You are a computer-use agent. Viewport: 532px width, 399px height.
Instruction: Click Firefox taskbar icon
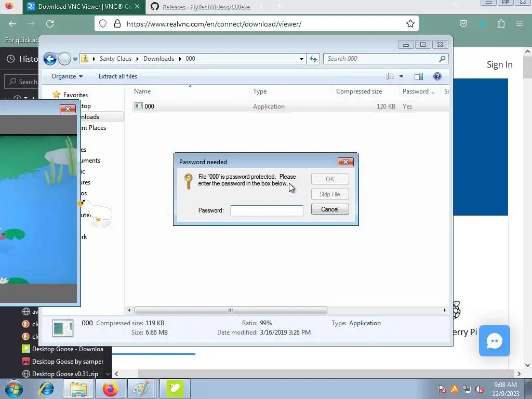coord(110,389)
